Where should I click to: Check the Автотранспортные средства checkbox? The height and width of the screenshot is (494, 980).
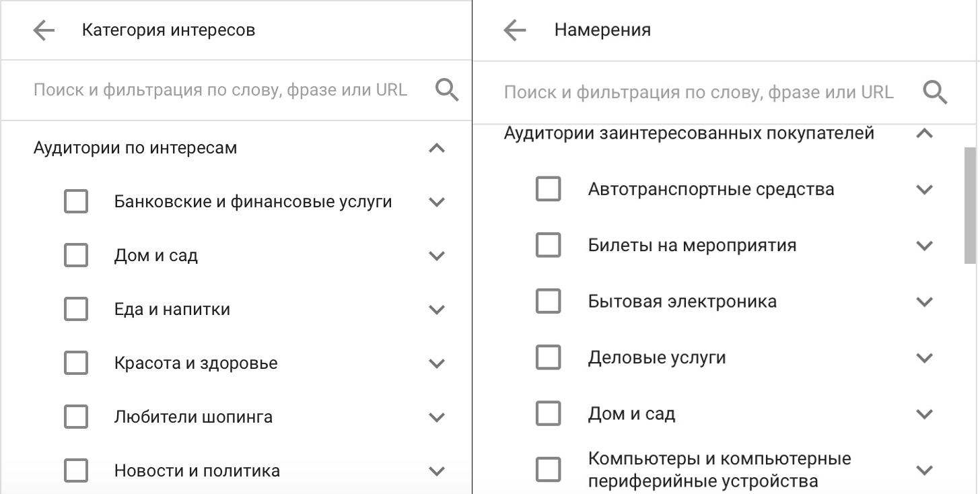pyautogui.click(x=549, y=189)
